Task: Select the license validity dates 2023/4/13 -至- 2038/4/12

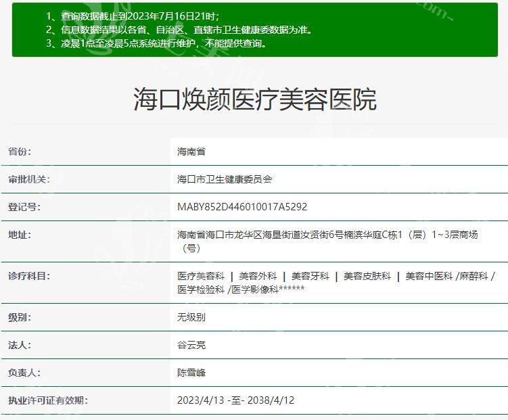Action: [x=235, y=400]
